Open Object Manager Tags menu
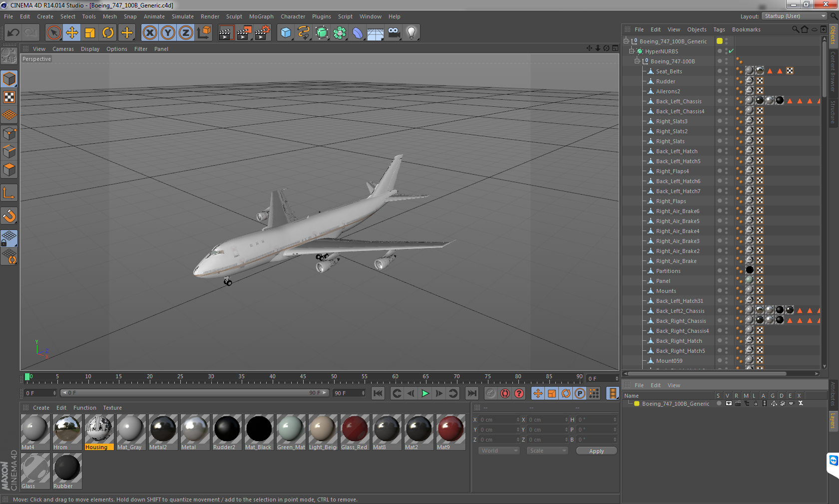The height and width of the screenshot is (504, 839). point(719,29)
